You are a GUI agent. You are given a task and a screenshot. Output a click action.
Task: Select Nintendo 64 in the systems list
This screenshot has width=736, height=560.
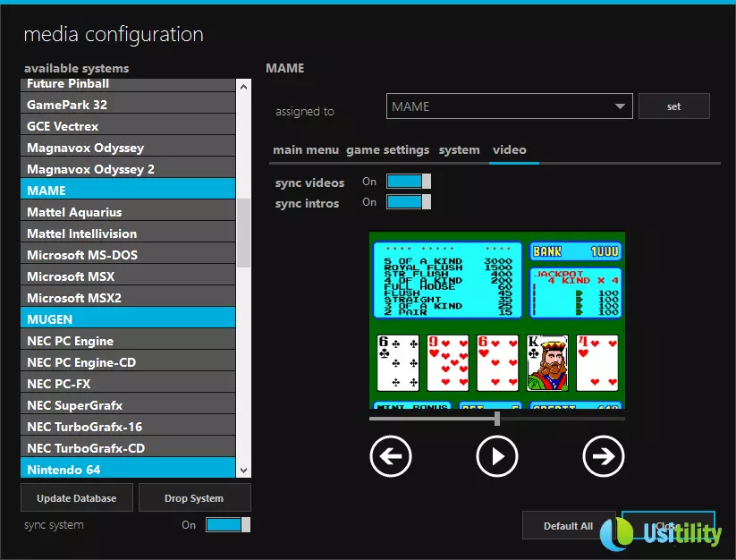point(127,469)
